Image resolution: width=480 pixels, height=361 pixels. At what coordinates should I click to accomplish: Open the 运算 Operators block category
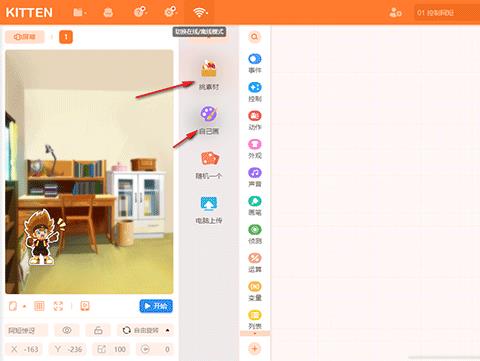[x=255, y=263]
